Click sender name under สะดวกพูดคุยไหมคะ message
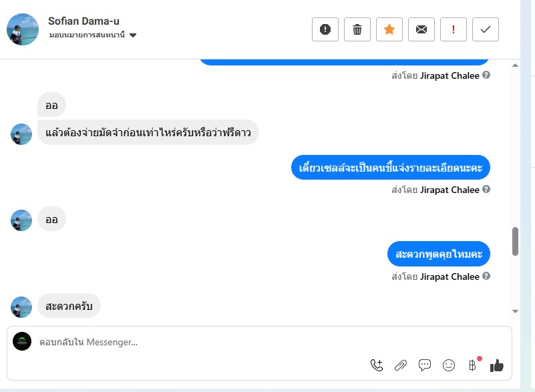Viewport: 535px width, 392px height. [x=450, y=276]
